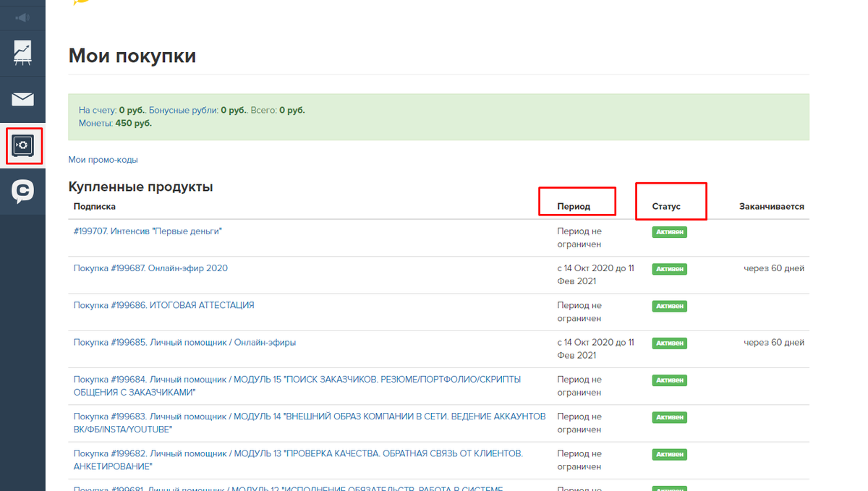Image resolution: width=868 pixels, height=491 pixels.
Task: Open purchase #199685 Личный помощник / Онлайн-эфиры
Action: [x=184, y=342]
